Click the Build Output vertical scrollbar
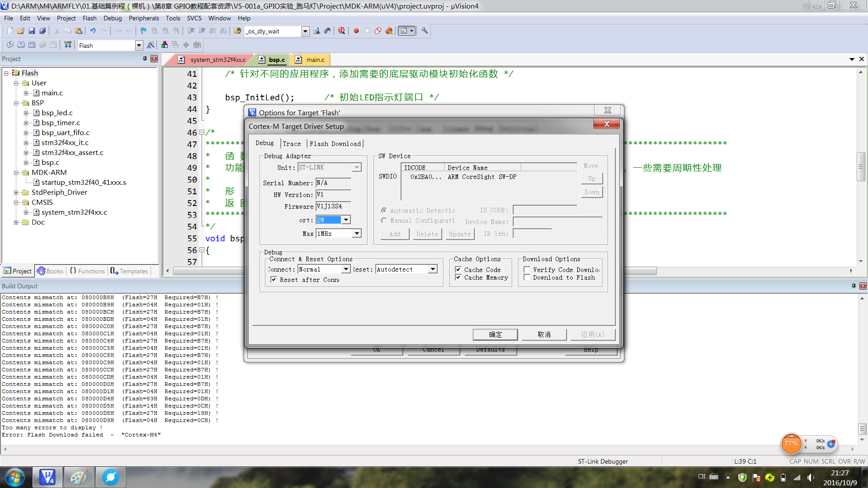 tap(862, 368)
